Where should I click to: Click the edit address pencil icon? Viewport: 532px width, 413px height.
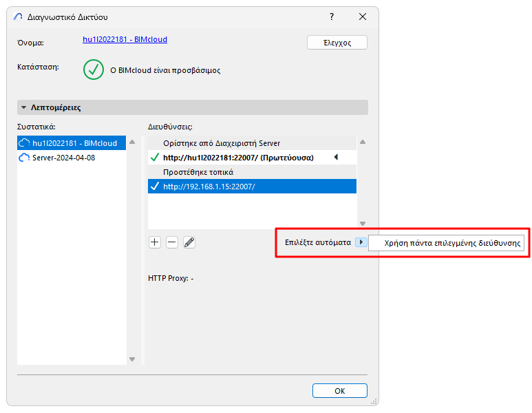189,242
